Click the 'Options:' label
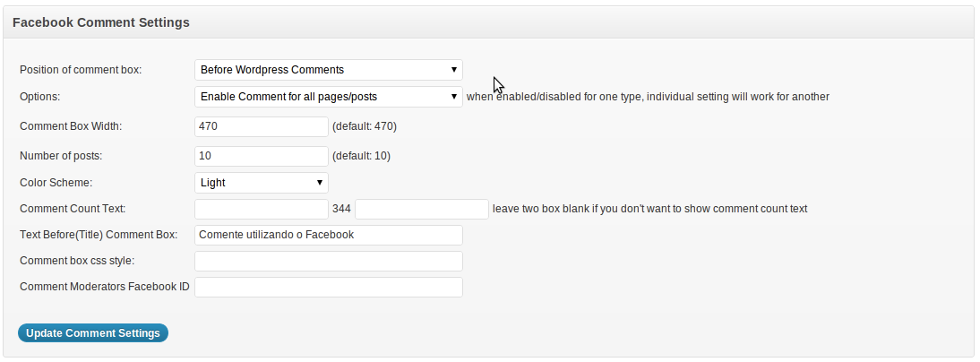The image size is (980, 362). [40, 97]
